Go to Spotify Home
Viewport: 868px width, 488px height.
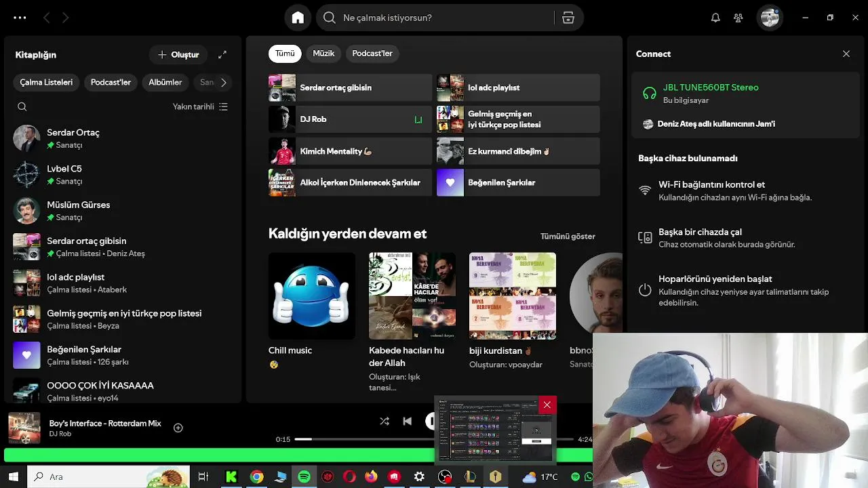point(298,18)
